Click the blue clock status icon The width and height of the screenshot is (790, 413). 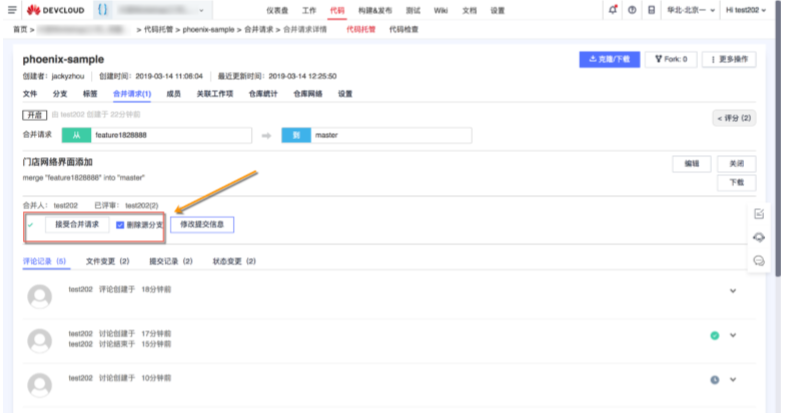click(x=714, y=380)
